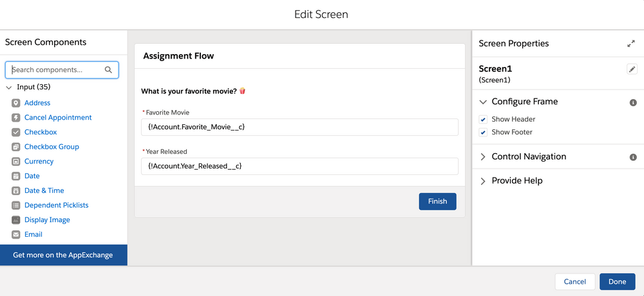The image size is (644, 296).
Task: Click the Finish button in preview
Action: [437, 201]
